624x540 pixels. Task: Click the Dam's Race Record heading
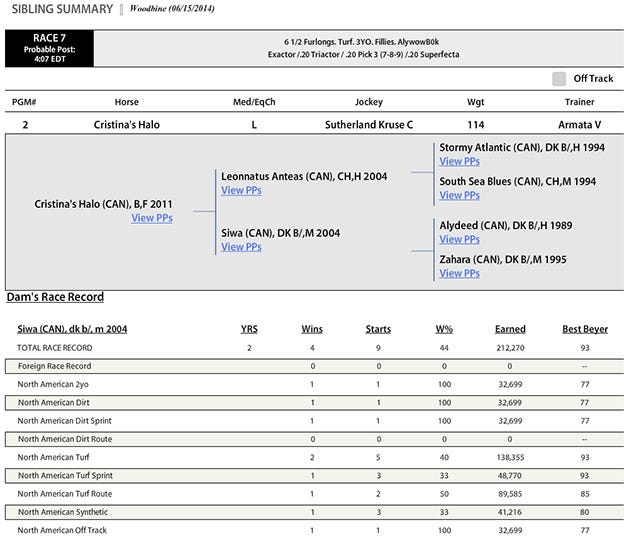tap(55, 297)
